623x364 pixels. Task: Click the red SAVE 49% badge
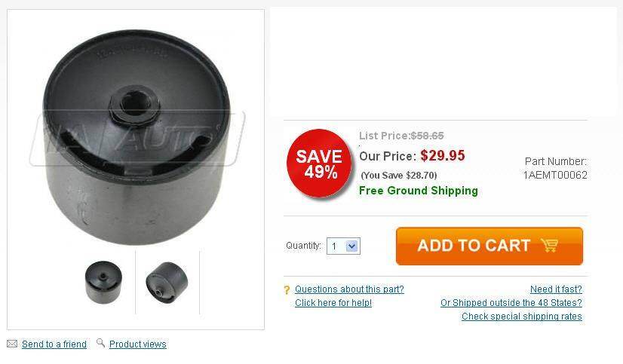(319, 164)
